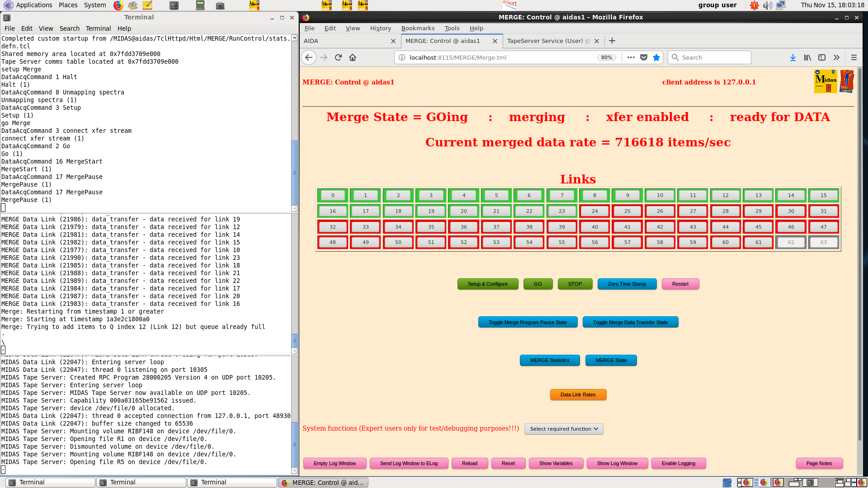Click the calculator icon in top panel
This screenshot has width=868, height=488.
pyautogui.click(x=200, y=5)
